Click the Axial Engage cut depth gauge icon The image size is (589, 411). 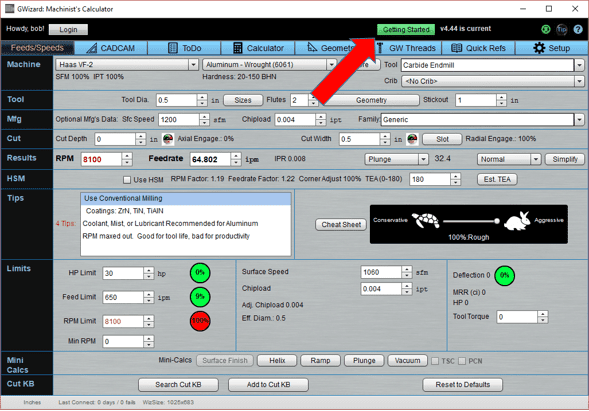[168, 139]
